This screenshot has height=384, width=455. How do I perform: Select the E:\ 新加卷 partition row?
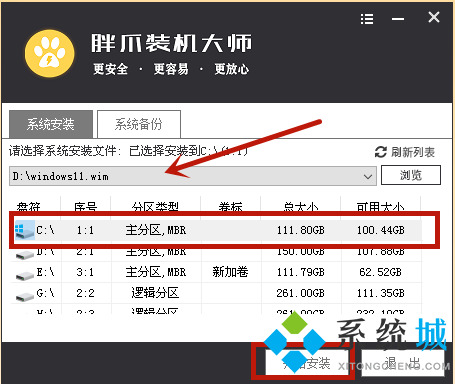(216, 272)
